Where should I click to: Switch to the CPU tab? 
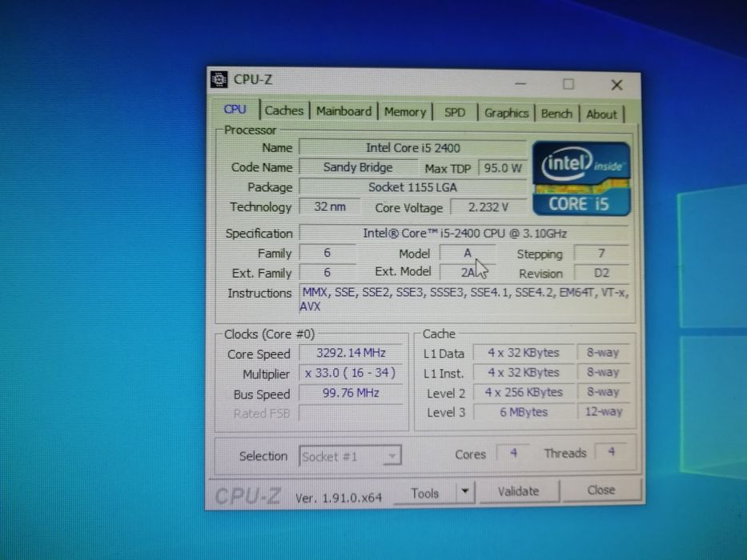click(235, 109)
